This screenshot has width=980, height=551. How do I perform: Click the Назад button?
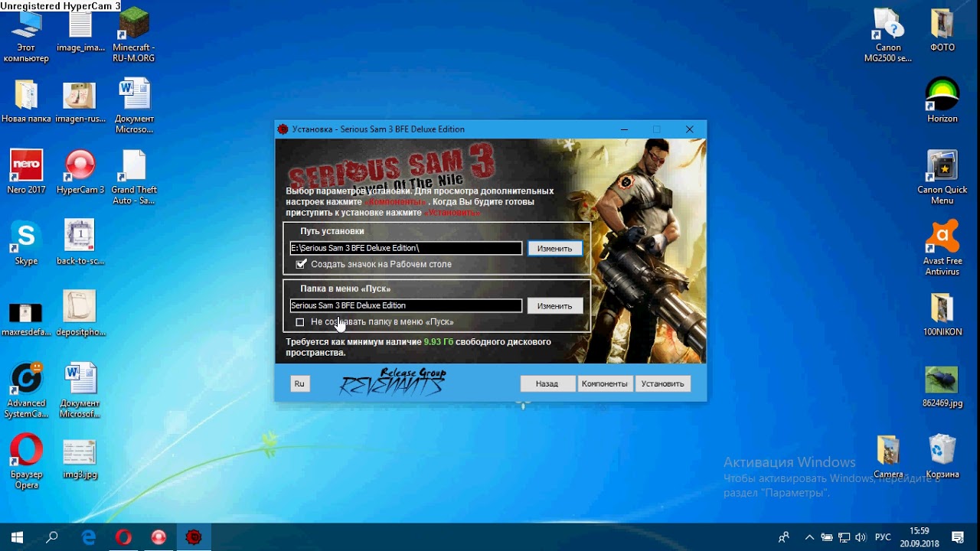547,383
